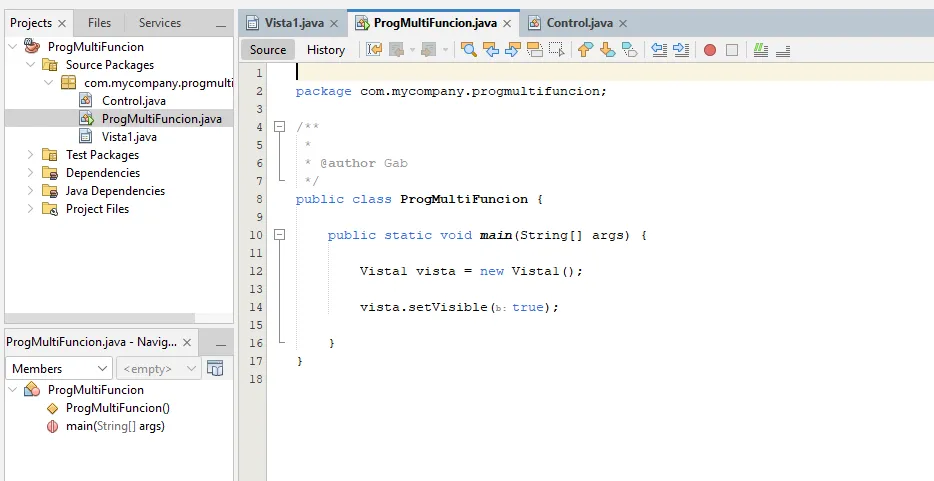Jump to Next Bookmark icon

[x=608, y=50]
